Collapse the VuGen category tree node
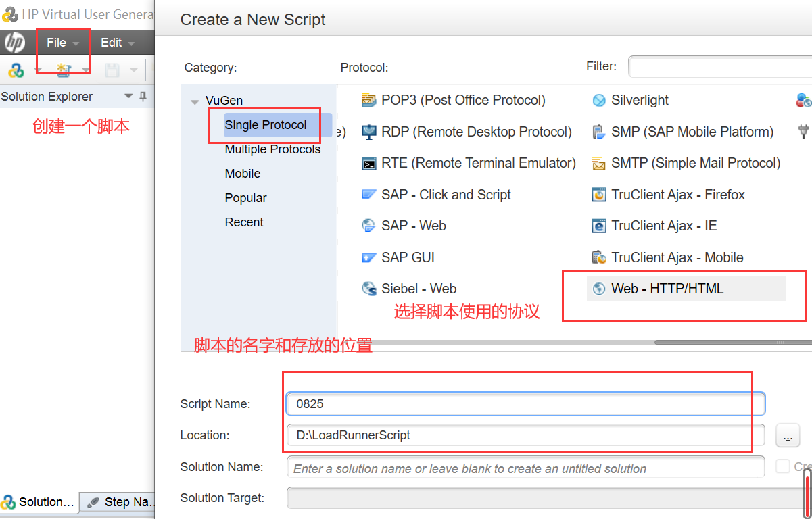Image resolution: width=812 pixels, height=519 pixels. point(195,101)
